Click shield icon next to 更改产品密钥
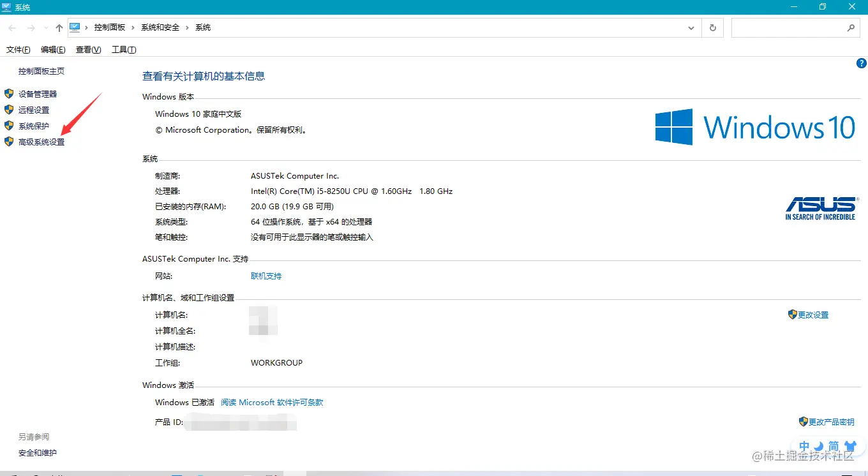The width and height of the screenshot is (868, 476). click(x=804, y=421)
